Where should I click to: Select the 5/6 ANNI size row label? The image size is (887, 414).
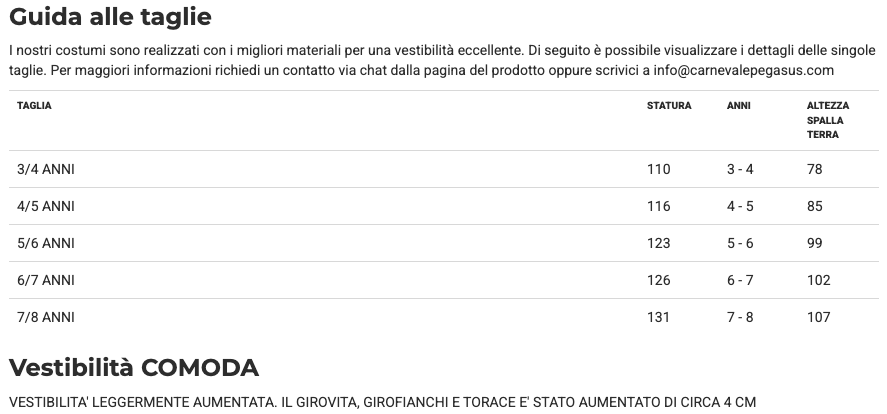click(x=46, y=243)
